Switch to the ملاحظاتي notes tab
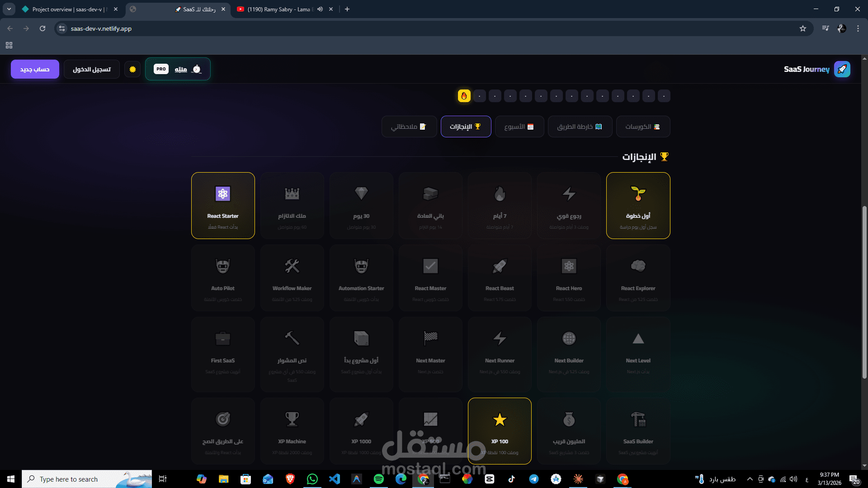This screenshot has height=488, width=868. tap(409, 127)
